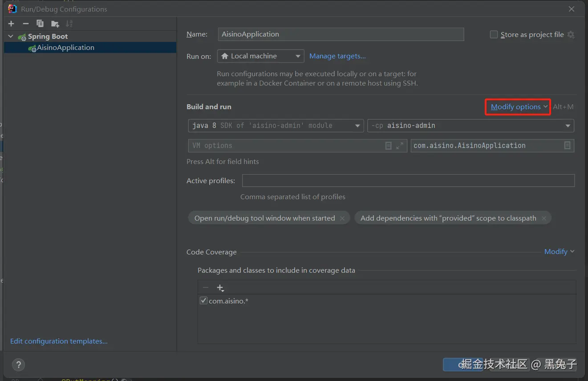Open the Run on Local machine dropdown
This screenshot has height=381, width=588.
point(260,56)
